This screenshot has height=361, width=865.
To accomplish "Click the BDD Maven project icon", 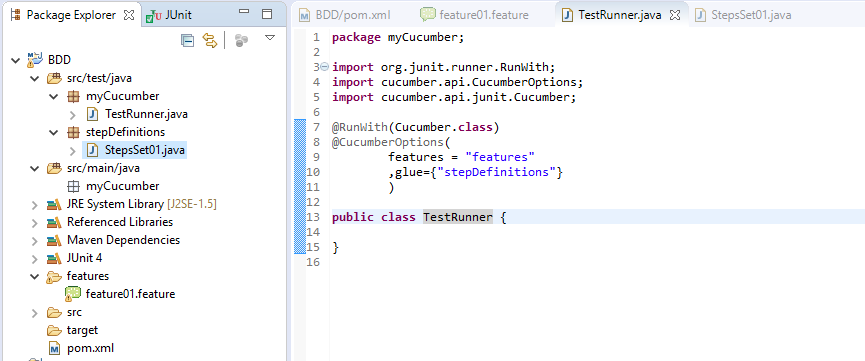I will (34, 60).
